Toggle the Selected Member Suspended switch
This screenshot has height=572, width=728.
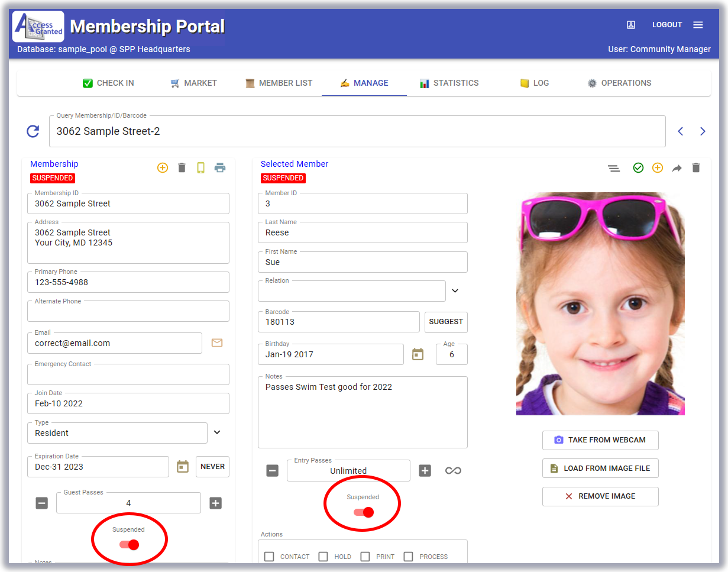[363, 512]
